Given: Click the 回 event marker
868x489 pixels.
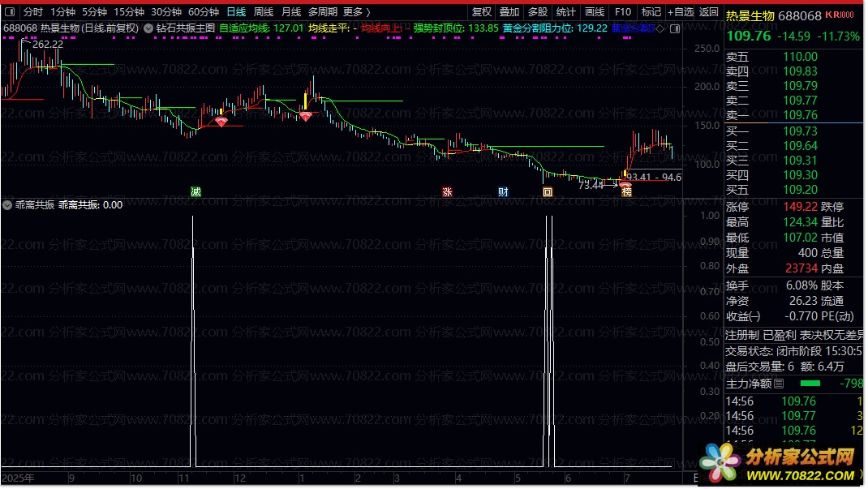Looking at the screenshot, I should click(x=548, y=192).
